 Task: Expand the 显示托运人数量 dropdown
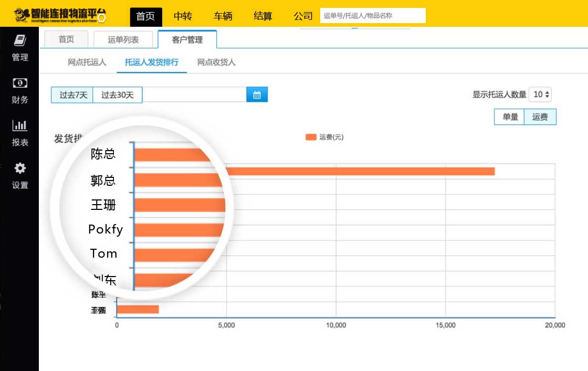tap(540, 94)
